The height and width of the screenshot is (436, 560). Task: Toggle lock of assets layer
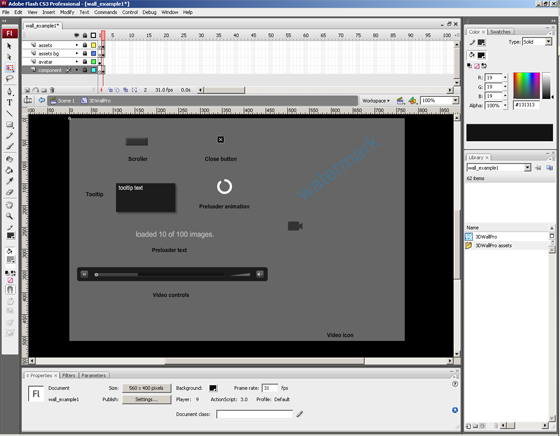coord(85,45)
